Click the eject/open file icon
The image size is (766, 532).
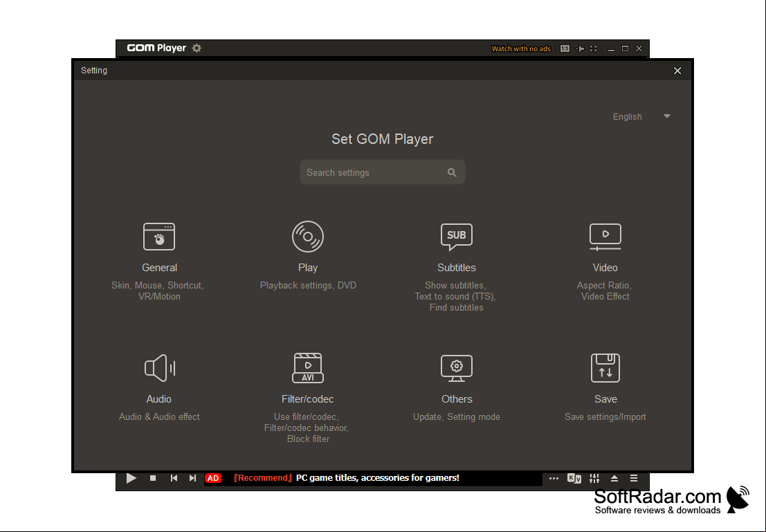point(614,478)
